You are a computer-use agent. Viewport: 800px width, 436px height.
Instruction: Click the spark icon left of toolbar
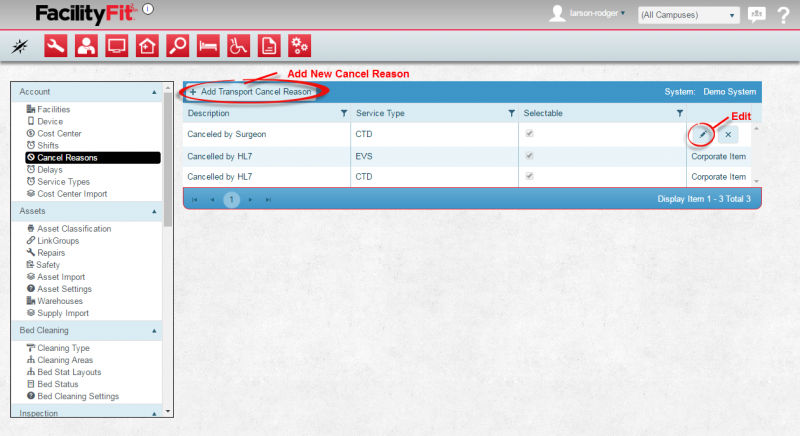pos(20,46)
